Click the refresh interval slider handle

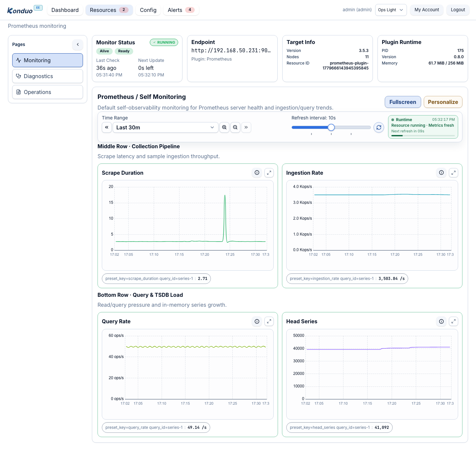(331, 127)
